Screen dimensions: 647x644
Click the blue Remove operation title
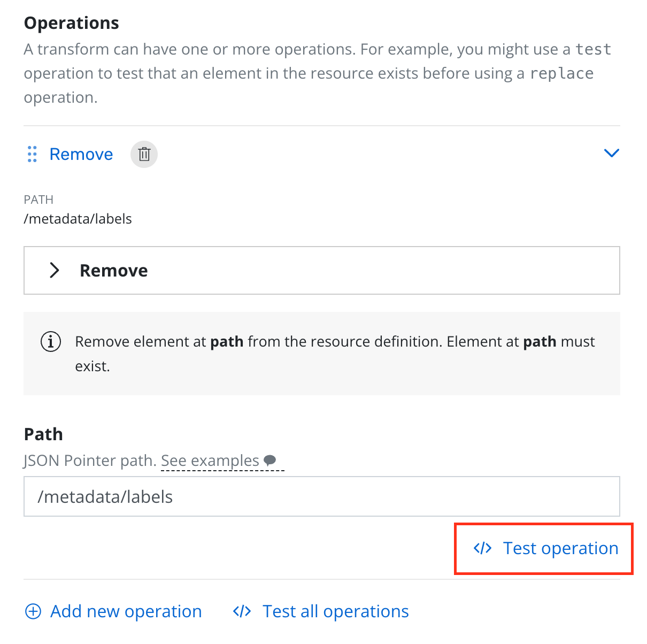click(81, 154)
